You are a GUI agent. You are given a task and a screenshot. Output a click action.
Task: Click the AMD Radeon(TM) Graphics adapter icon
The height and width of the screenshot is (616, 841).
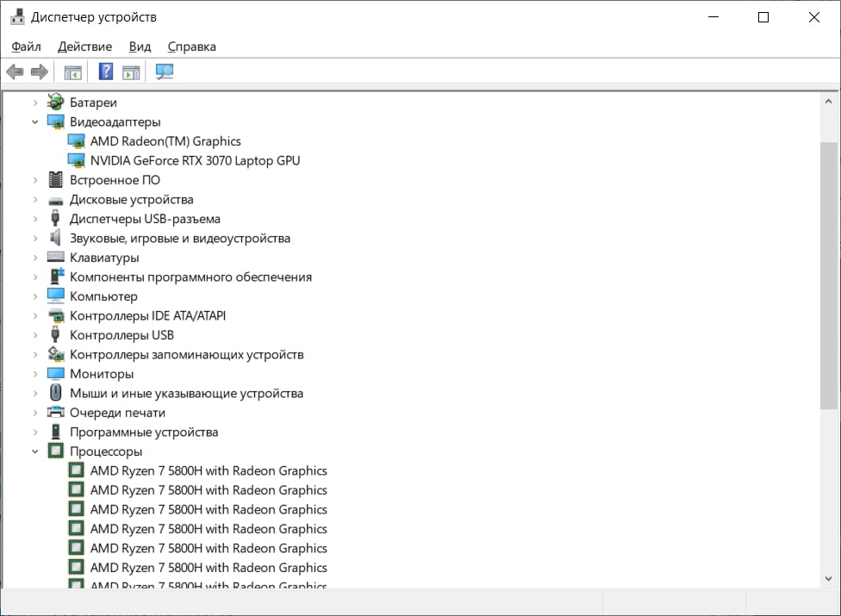76,141
